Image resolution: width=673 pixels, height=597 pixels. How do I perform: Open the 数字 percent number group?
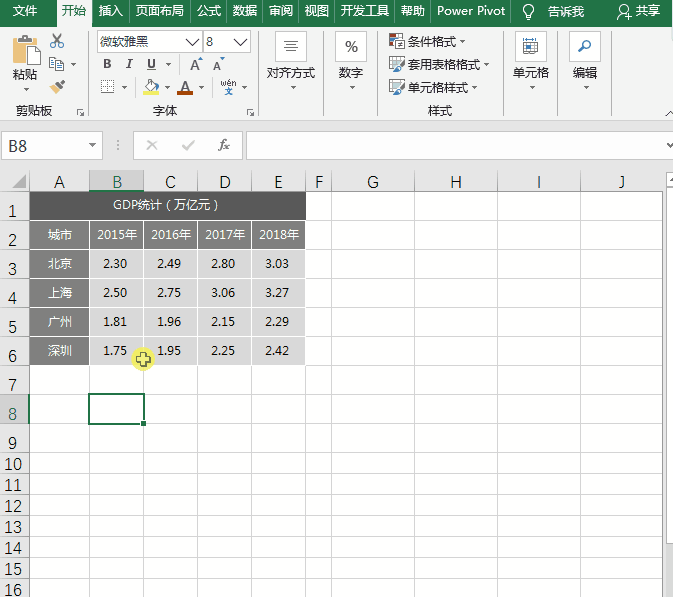pyautogui.click(x=351, y=60)
